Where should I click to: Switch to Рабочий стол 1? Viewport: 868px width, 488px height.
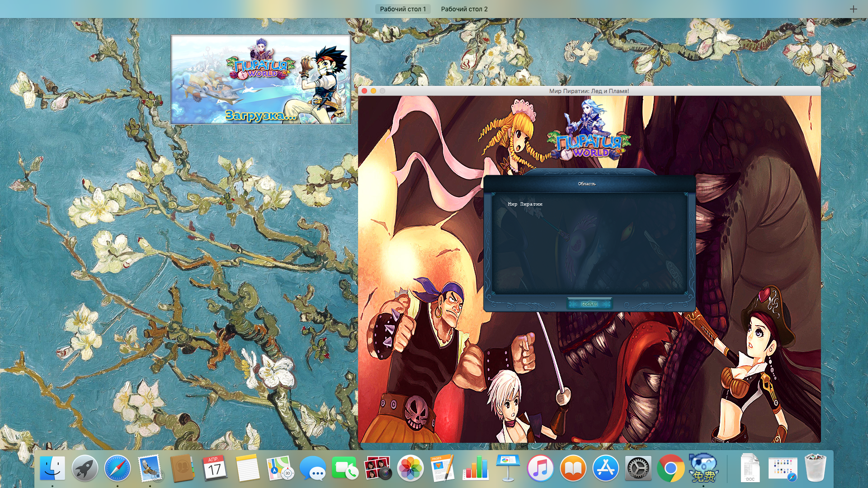point(402,9)
